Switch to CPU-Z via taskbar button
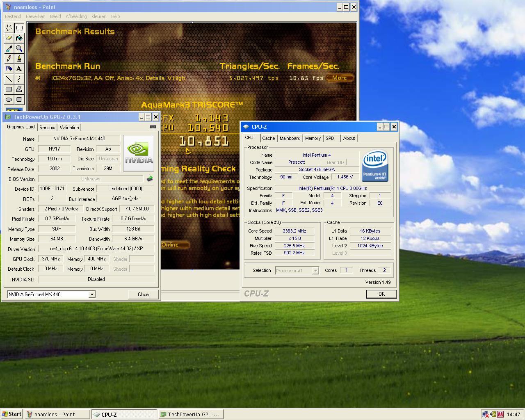The height and width of the screenshot is (420, 525). tap(124, 414)
